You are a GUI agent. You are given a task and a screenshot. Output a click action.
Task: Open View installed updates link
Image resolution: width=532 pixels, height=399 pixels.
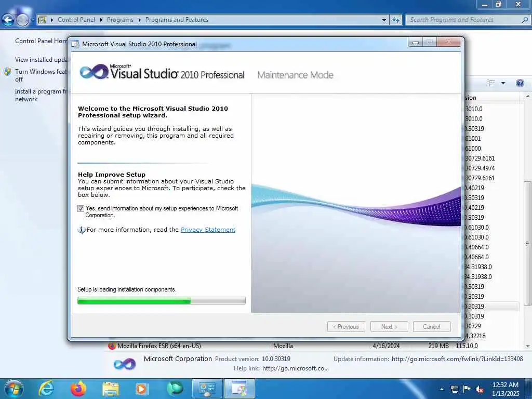(42, 59)
